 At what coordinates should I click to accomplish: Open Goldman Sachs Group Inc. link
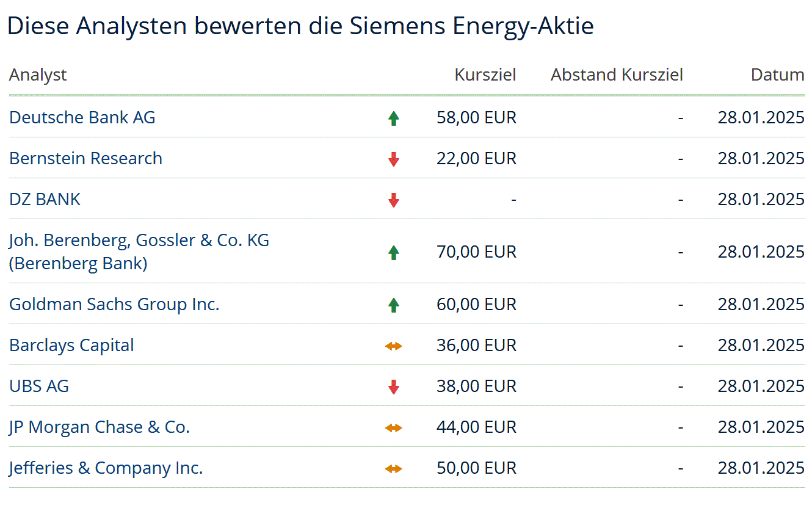point(114,304)
